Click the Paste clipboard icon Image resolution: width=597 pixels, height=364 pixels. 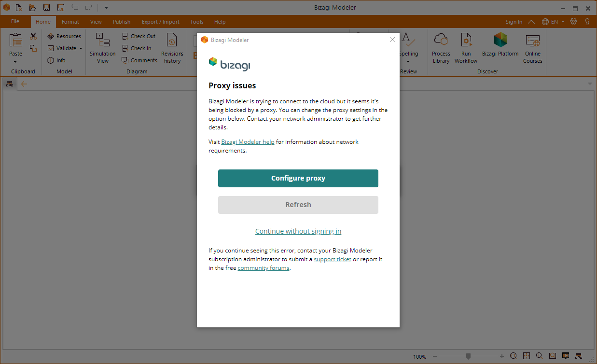pyautogui.click(x=16, y=41)
